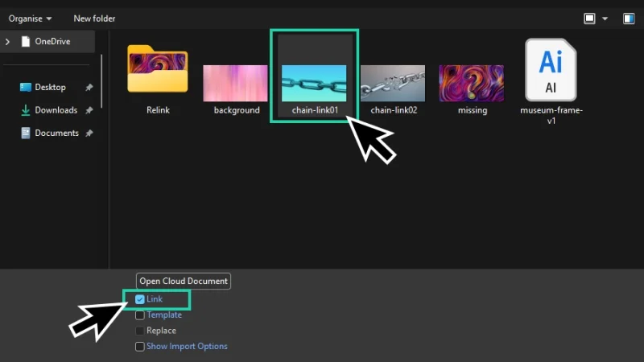Uncheck the Link checkbox
Viewport: 644px width, 362px height.
[140, 299]
